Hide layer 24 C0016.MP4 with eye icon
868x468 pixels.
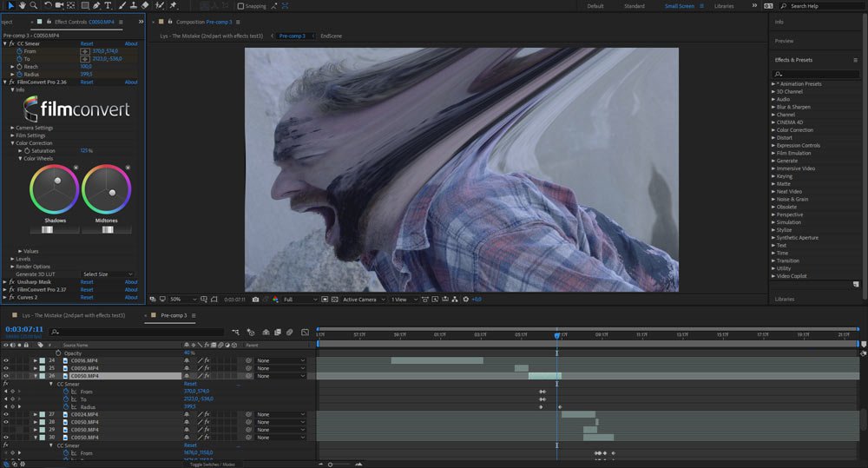click(6, 360)
